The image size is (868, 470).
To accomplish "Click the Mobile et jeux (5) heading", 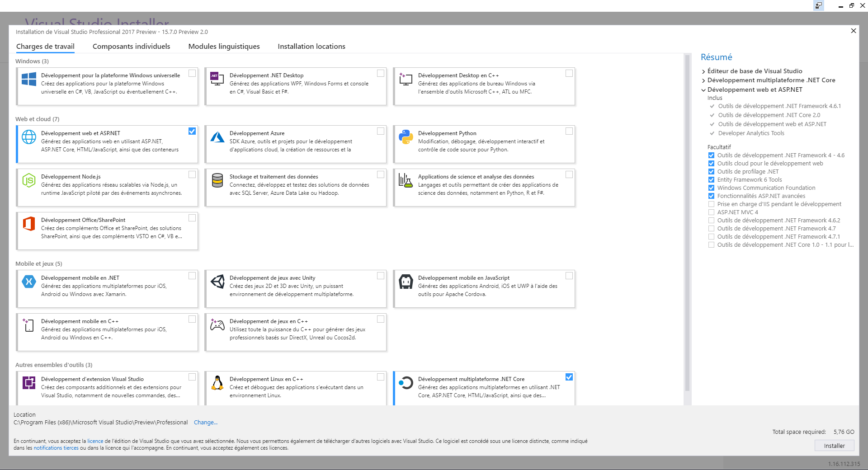I will (39, 264).
